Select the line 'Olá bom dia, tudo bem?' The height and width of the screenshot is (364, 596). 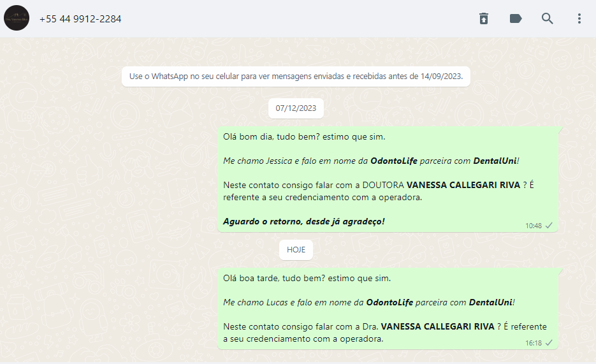point(304,137)
